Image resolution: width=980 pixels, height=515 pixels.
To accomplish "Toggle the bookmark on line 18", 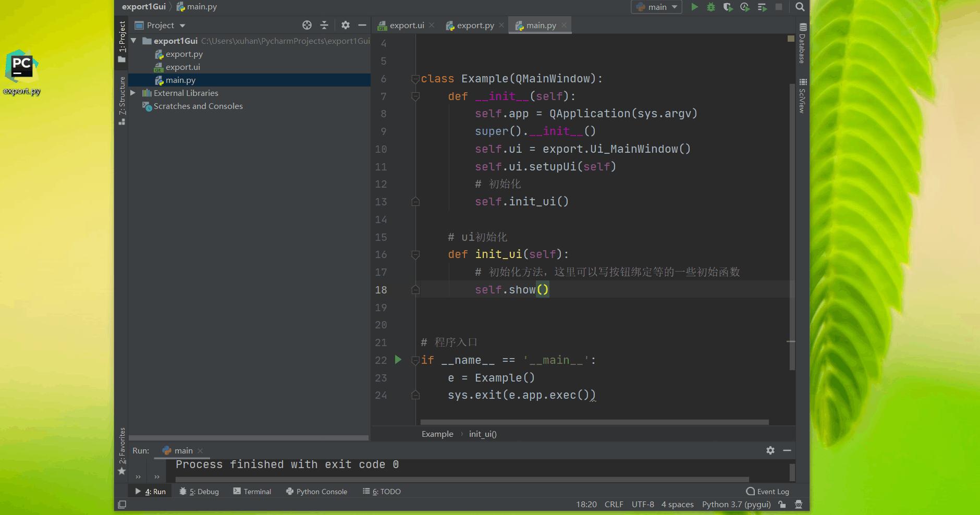I will [x=415, y=290].
